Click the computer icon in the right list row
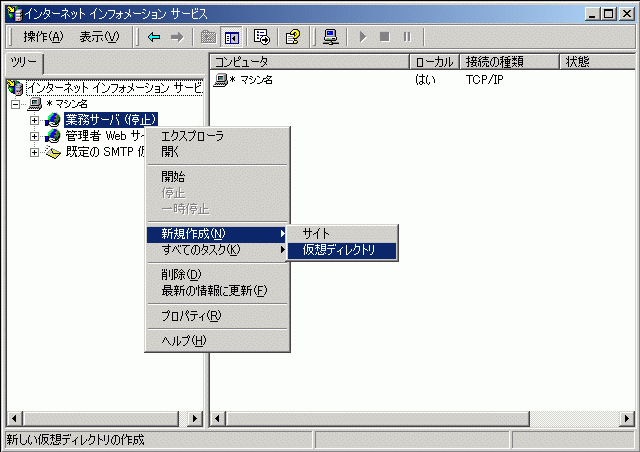640x452 pixels. (221, 80)
